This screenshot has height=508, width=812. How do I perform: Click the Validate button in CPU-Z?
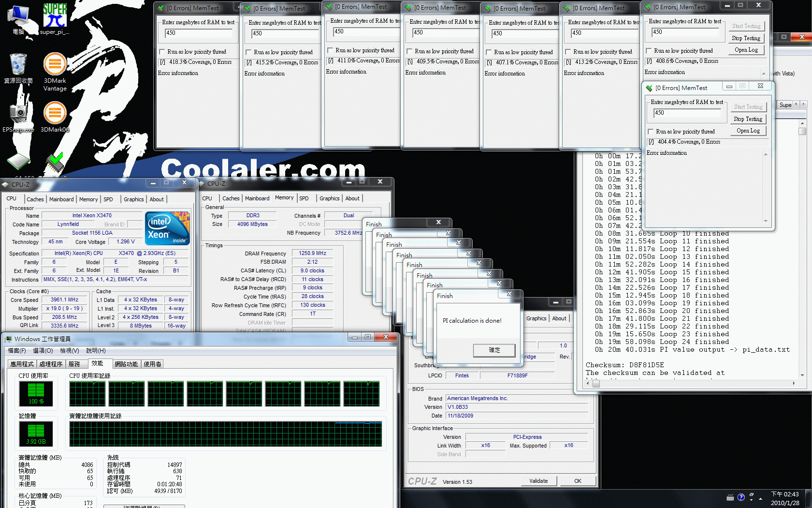538,481
